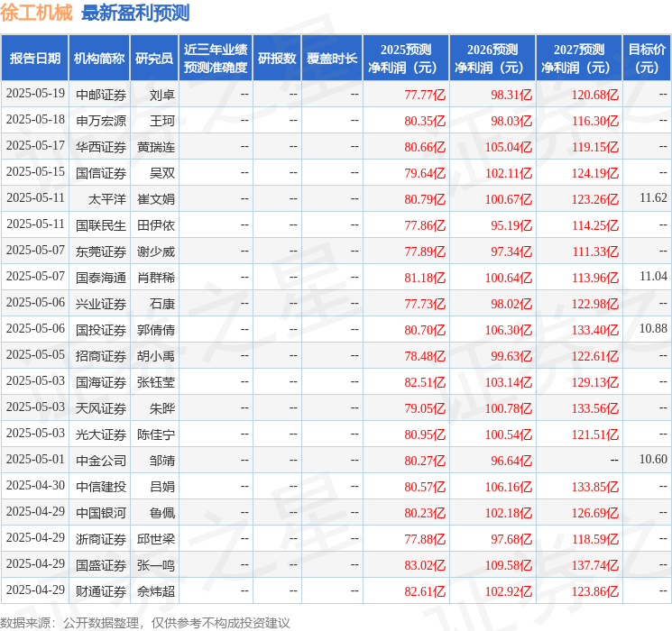Click the 2025预测净利润 column header
Image resolution: width=672 pixels, height=631 pixels.
tap(405, 59)
